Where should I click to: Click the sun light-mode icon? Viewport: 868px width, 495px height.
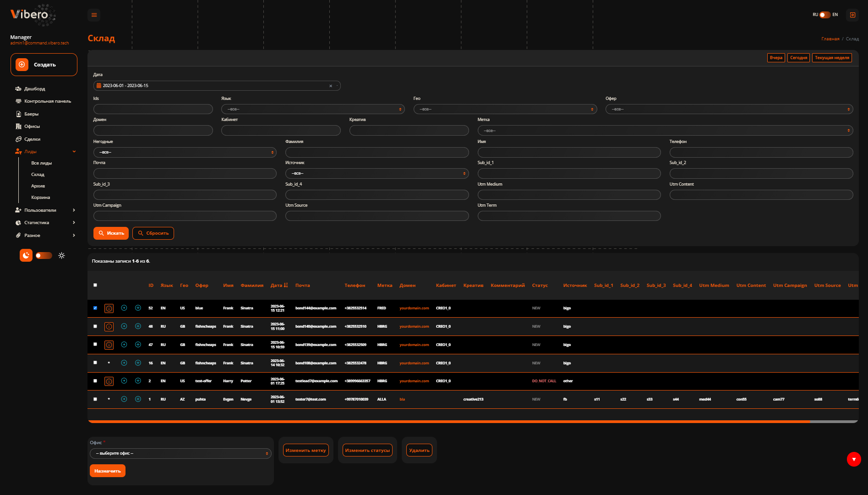pyautogui.click(x=62, y=256)
